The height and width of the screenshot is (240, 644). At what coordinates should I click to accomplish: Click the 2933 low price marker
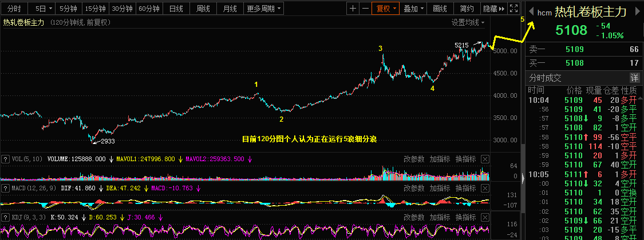[108, 141]
